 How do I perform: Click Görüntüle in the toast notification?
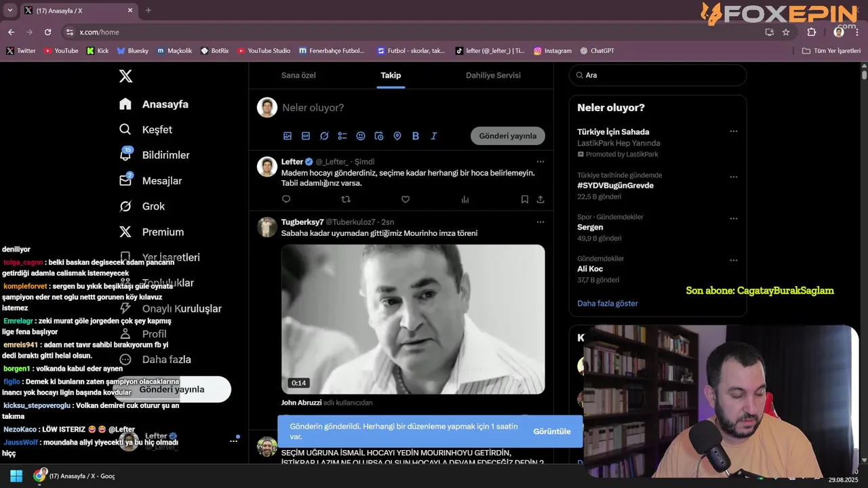point(552,431)
